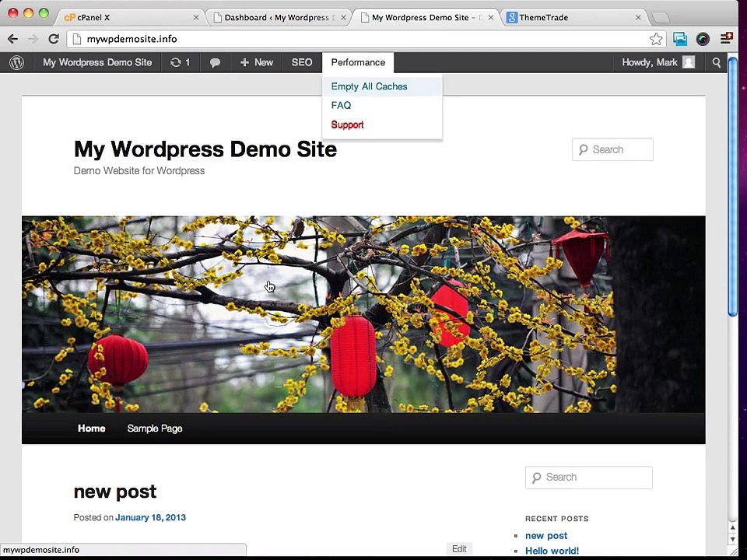Reload the page with the refresh button
Image resolution: width=747 pixels, height=560 pixels.
tap(54, 39)
